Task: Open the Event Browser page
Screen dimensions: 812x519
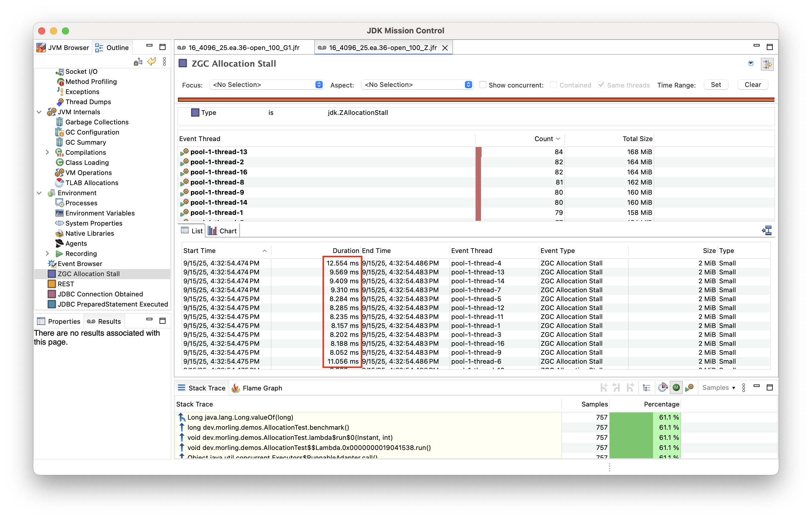Action: click(79, 264)
